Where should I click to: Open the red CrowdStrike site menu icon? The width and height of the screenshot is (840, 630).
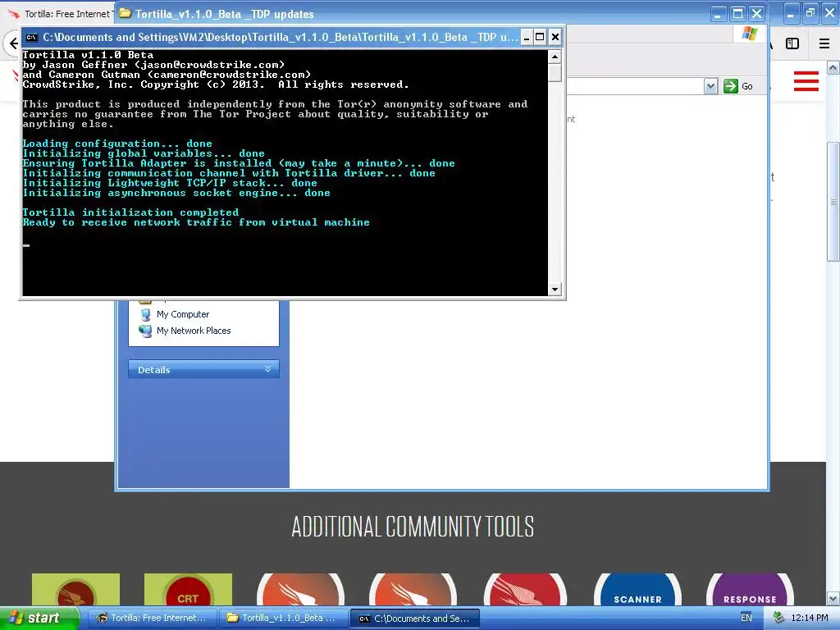806,81
